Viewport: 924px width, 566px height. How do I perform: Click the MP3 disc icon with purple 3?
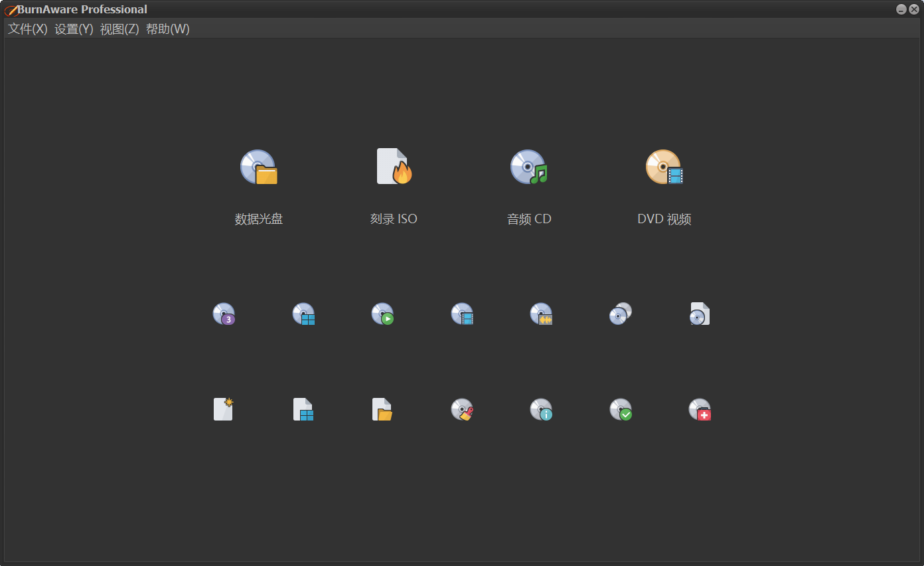224,314
